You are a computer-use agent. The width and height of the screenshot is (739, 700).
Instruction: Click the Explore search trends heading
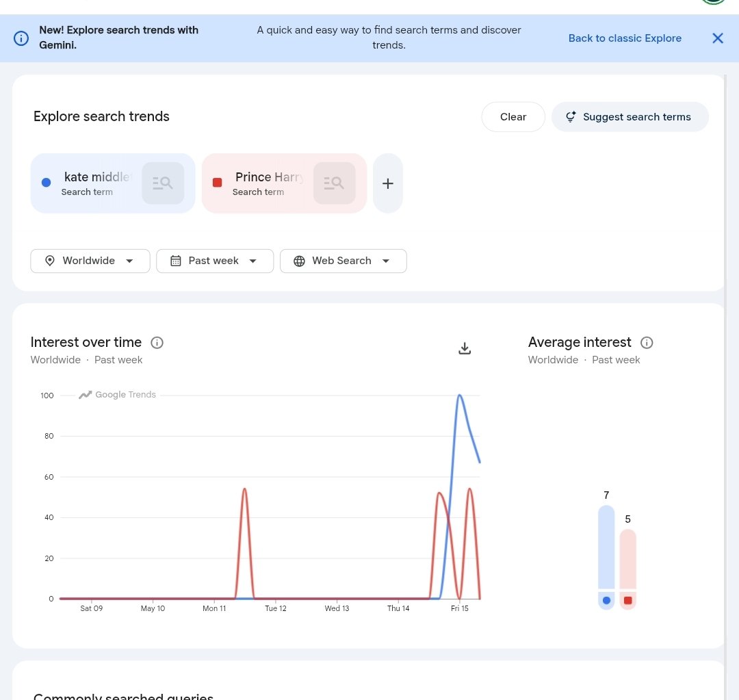[101, 116]
